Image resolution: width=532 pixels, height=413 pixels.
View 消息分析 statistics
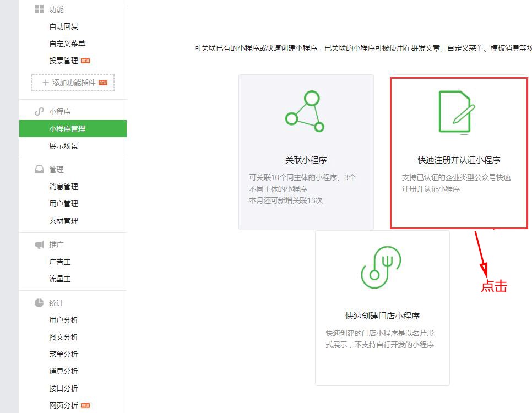[63, 371]
